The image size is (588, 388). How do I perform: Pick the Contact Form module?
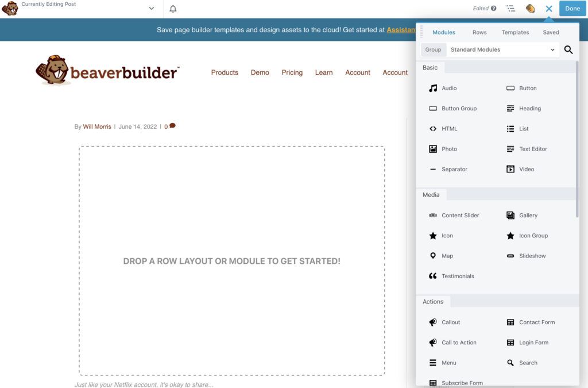coord(537,322)
